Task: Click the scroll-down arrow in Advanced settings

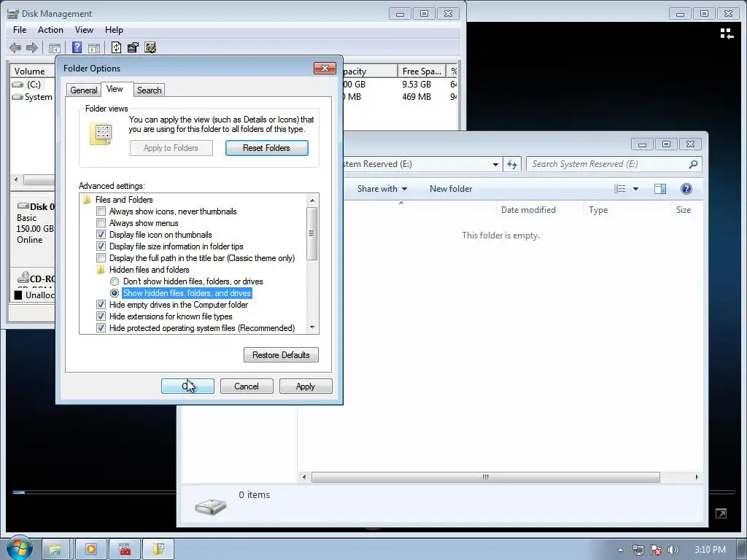Action: [x=312, y=327]
